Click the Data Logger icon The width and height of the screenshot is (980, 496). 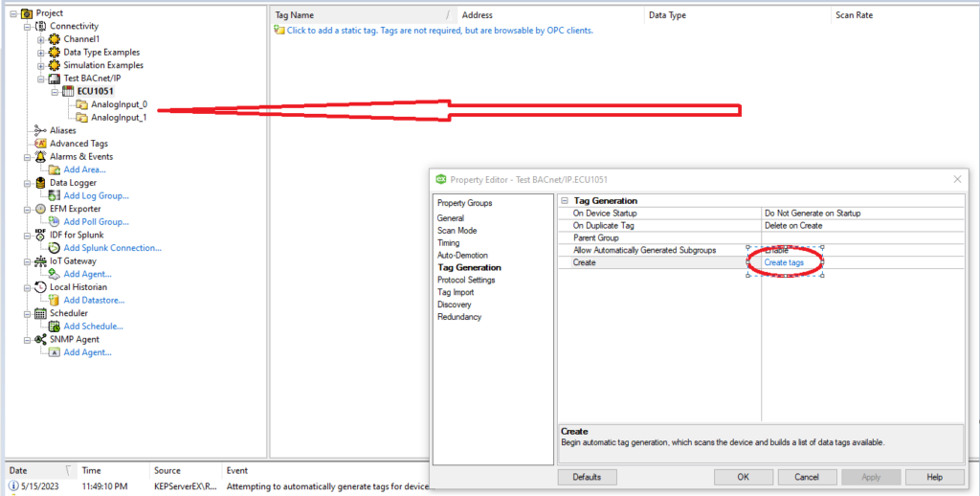[x=40, y=183]
